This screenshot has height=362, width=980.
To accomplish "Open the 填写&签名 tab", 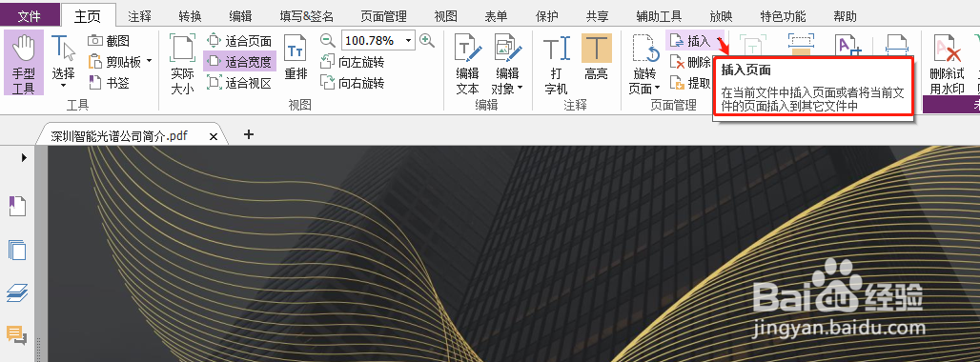I will pos(306,17).
